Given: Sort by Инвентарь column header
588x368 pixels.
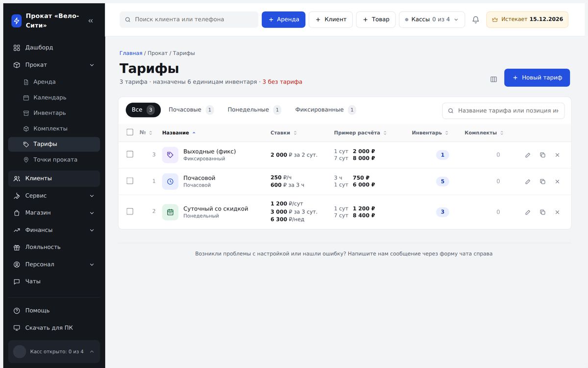Looking at the screenshot, I should coord(430,133).
